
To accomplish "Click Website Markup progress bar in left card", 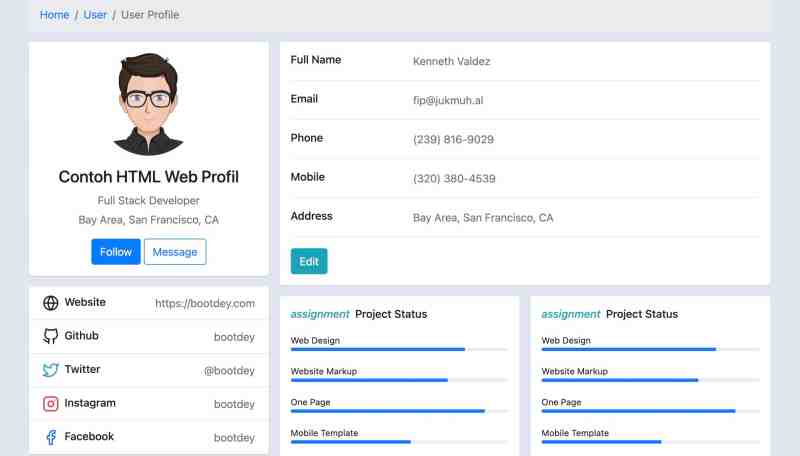I will 399,380.
